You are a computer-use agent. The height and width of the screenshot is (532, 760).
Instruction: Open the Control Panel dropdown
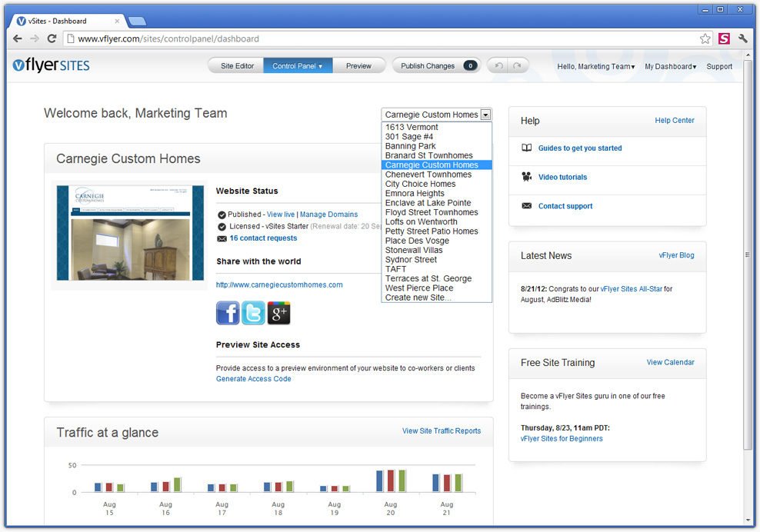298,66
